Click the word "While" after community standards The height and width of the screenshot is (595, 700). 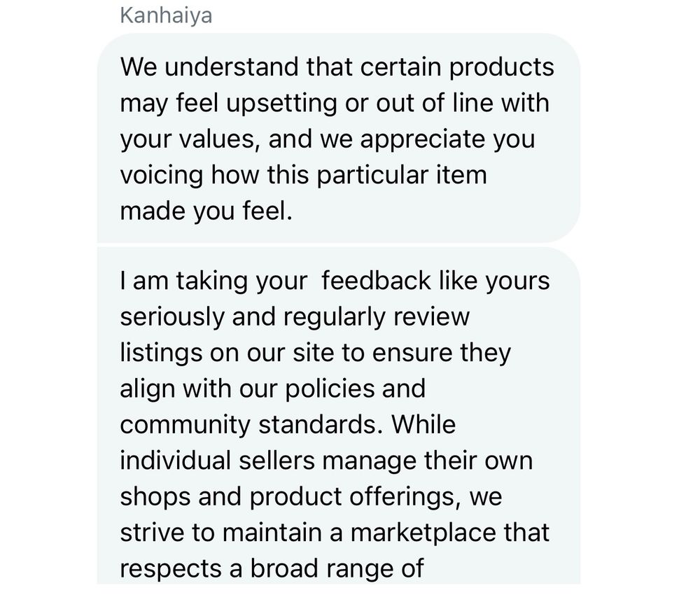click(x=423, y=424)
